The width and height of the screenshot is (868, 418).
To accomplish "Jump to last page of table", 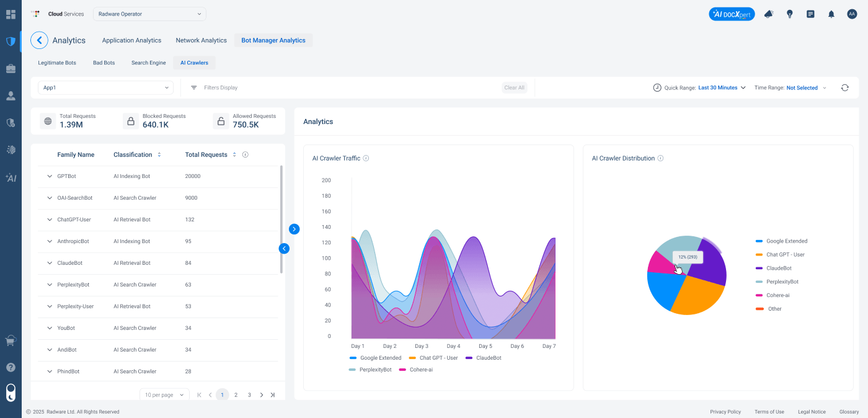I will click(273, 394).
